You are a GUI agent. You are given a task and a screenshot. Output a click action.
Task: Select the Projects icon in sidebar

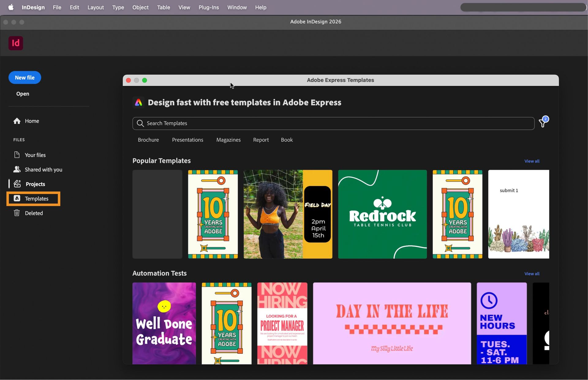(17, 184)
